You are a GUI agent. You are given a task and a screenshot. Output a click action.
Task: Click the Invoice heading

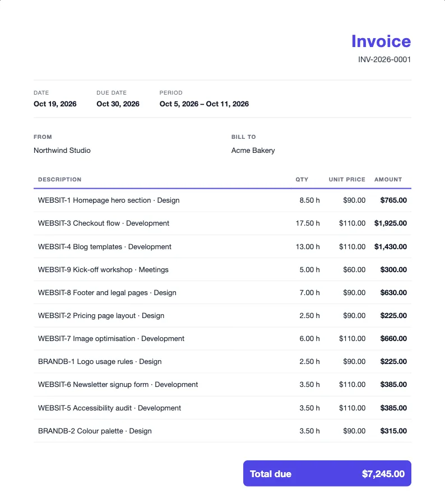point(381,41)
